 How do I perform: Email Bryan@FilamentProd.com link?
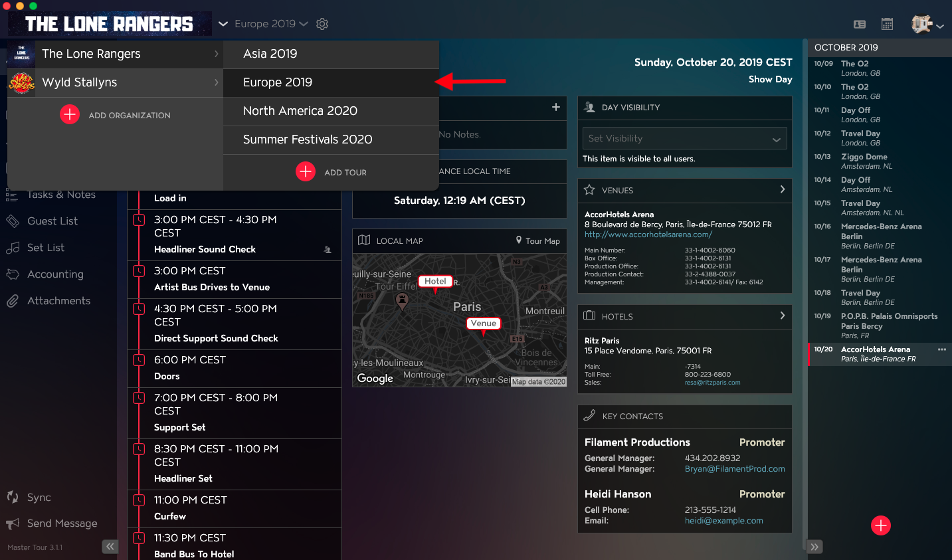coord(735,469)
